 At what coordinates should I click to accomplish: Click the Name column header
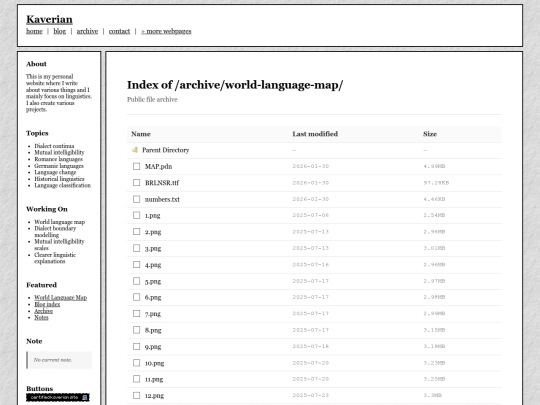[141, 134]
